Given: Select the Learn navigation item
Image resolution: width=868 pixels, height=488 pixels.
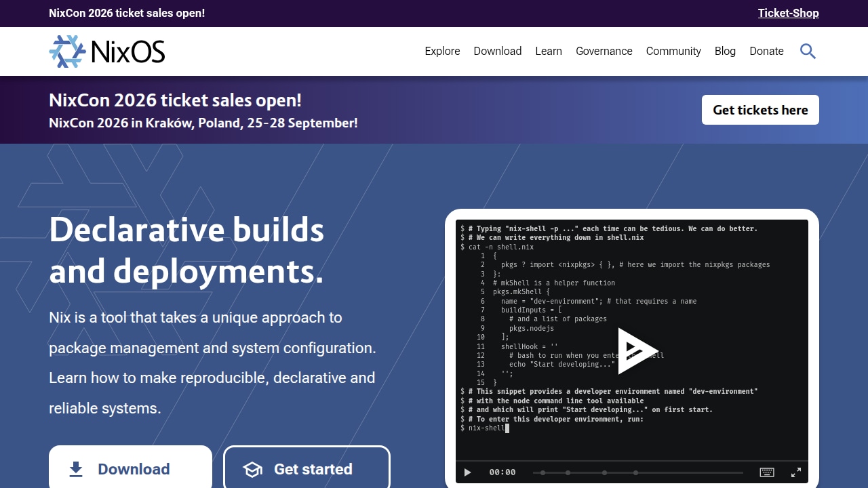Looking at the screenshot, I should pos(549,52).
